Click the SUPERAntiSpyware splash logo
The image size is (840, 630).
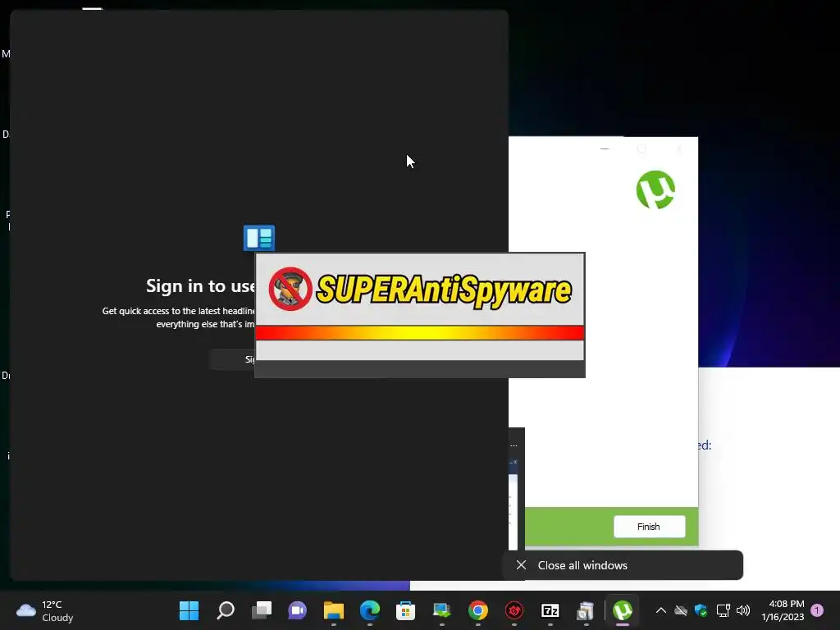(419, 290)
